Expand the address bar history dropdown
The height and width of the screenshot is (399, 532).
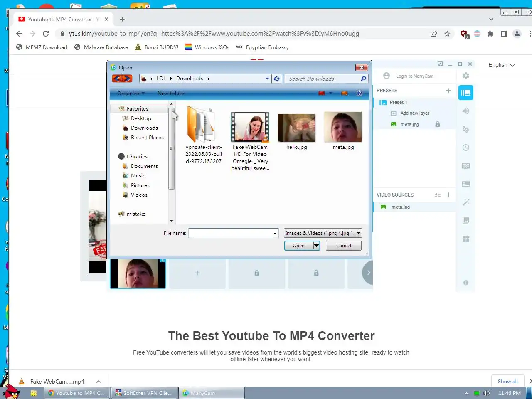pyautogui.click(x=268, y=79)
